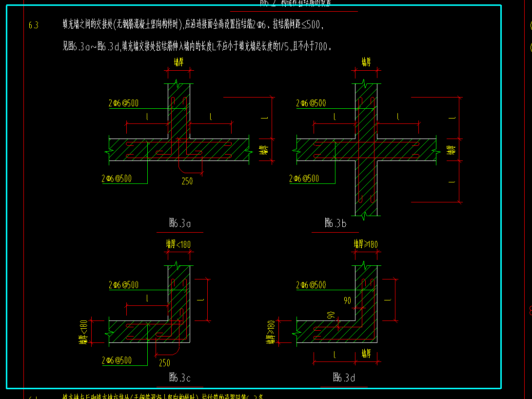Click the figure caption 图6.3a
532x399 pixels.
point(180,223)
